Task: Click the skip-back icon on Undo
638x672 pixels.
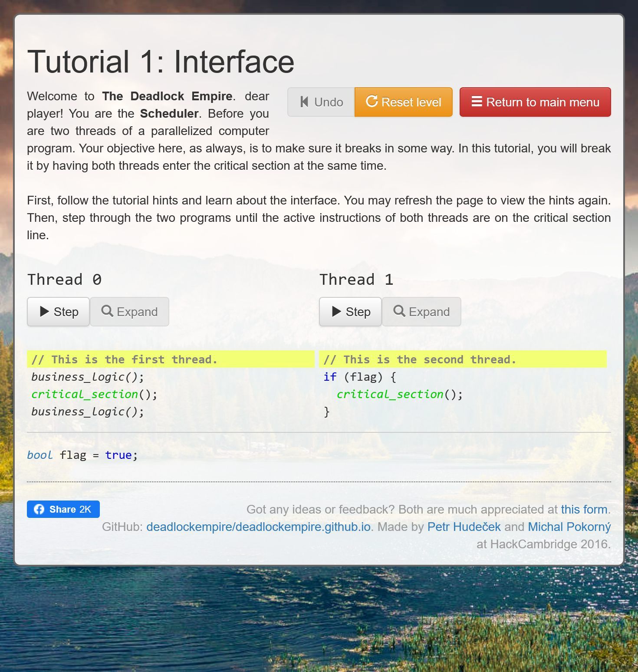Action: 304,102
